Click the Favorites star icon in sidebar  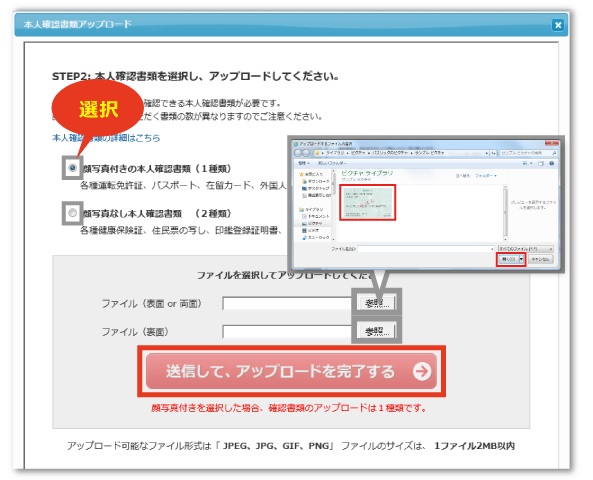click(x=301, y=174)
